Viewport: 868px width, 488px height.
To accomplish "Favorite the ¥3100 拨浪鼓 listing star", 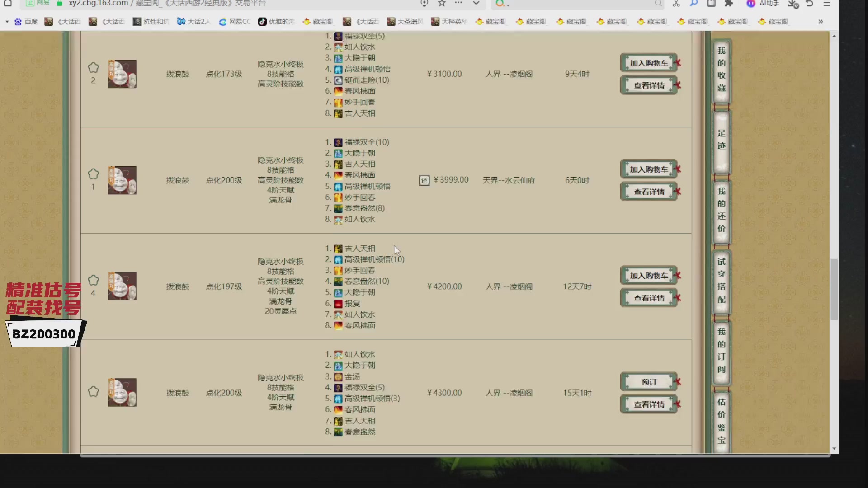I will click(93, 68).
